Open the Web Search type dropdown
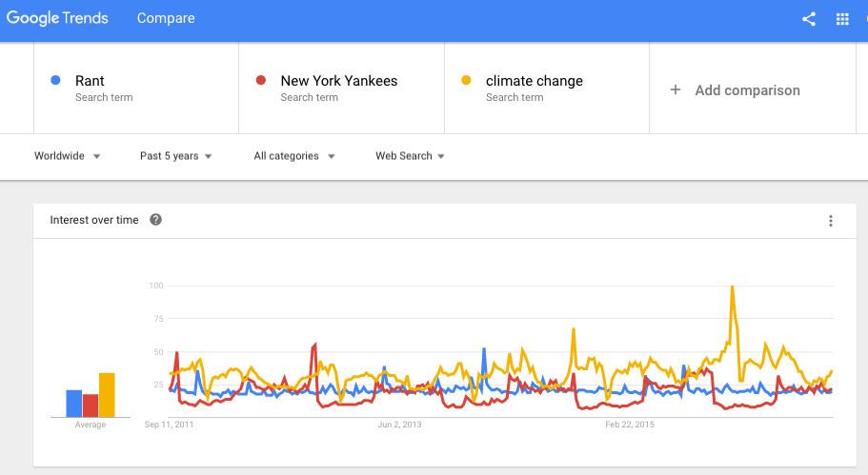The height and width of the screenshot is (475, 868). coord(410,156)
